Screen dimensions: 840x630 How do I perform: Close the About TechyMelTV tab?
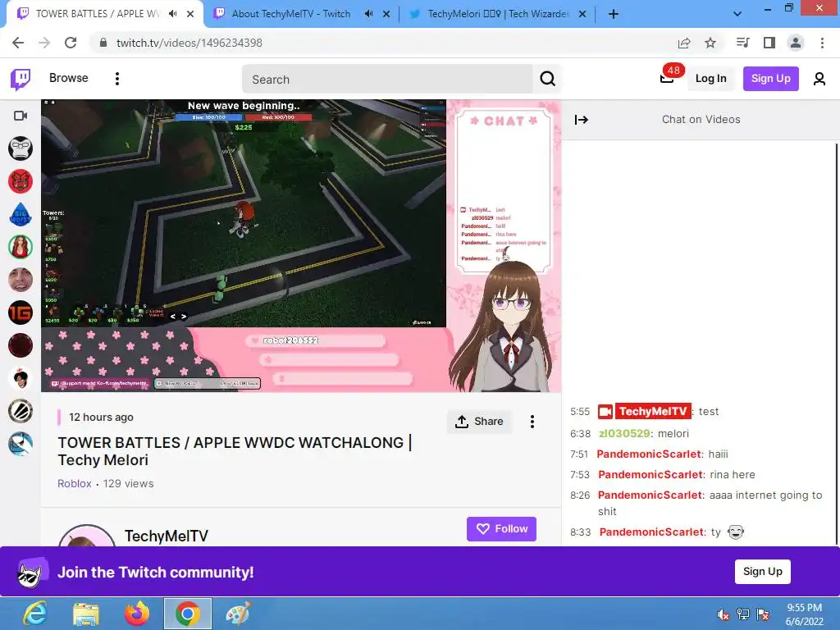(386, 14)
